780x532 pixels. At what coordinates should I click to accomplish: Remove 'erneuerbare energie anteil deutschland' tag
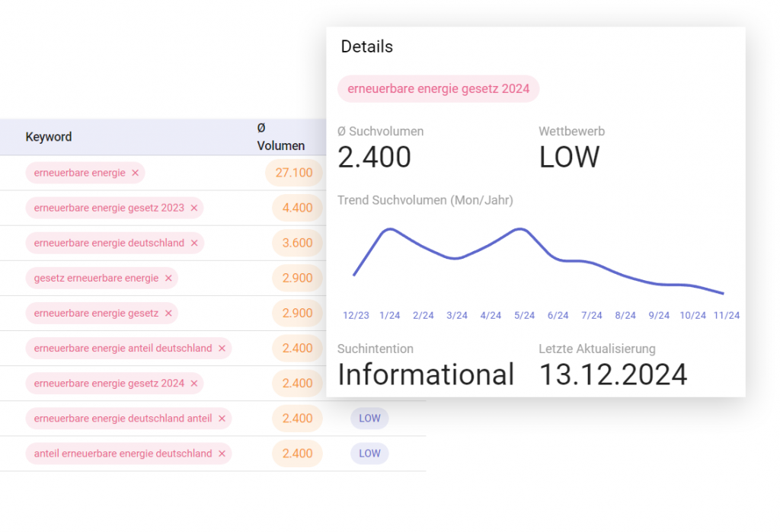222,348
